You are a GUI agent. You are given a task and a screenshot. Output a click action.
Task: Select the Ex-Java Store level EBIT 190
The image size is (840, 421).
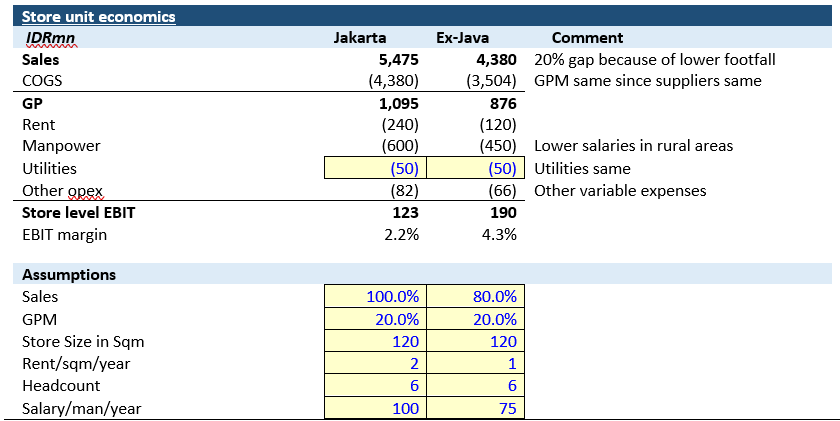coord(503,213)
